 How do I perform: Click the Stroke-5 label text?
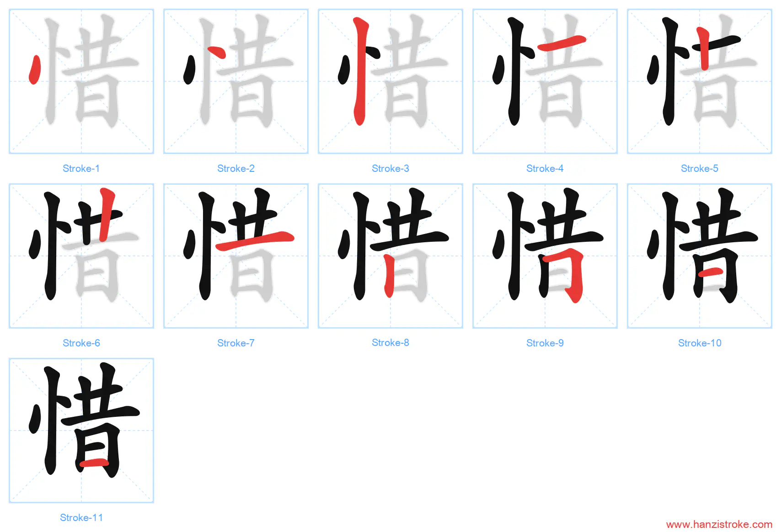pyautogui.click(x=700, y=169)
